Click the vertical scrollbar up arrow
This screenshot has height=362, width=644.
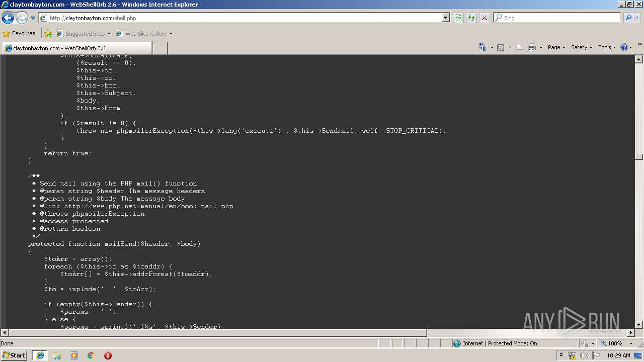(x=639, y=59)
